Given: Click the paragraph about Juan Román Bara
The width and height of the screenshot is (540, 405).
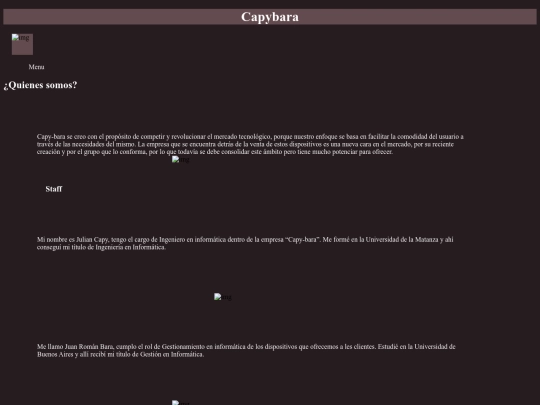Looking at the screenshot, I should 246,350.
